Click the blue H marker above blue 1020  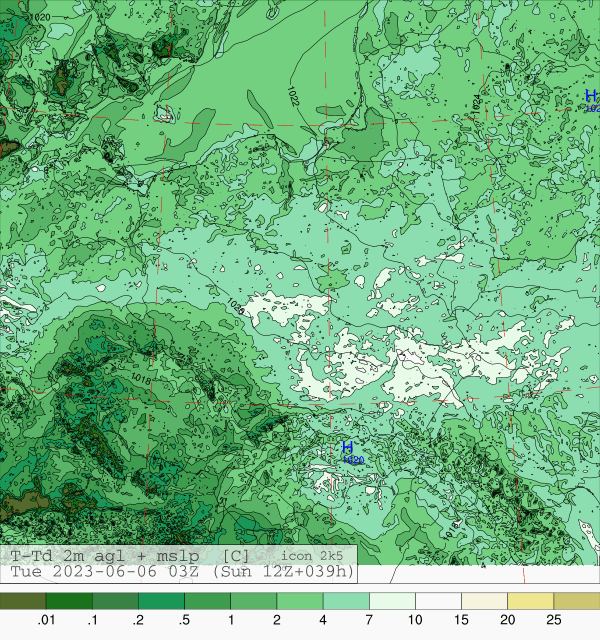(347, 447)
